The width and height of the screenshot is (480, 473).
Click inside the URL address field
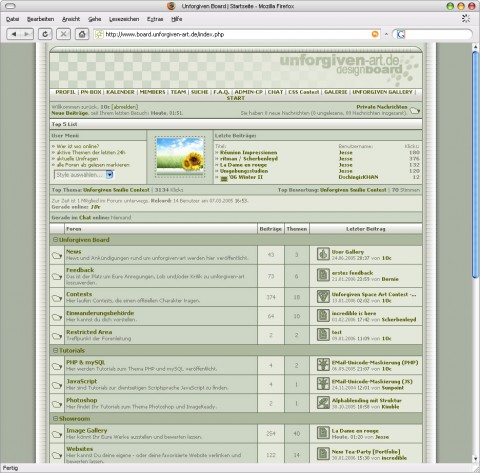(x=233, y=34)
